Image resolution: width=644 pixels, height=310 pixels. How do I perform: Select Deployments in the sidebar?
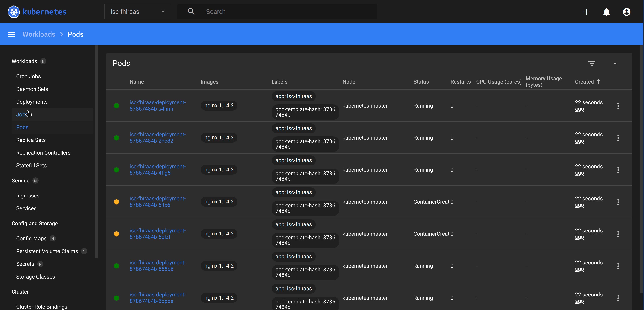tap(32, 102)
